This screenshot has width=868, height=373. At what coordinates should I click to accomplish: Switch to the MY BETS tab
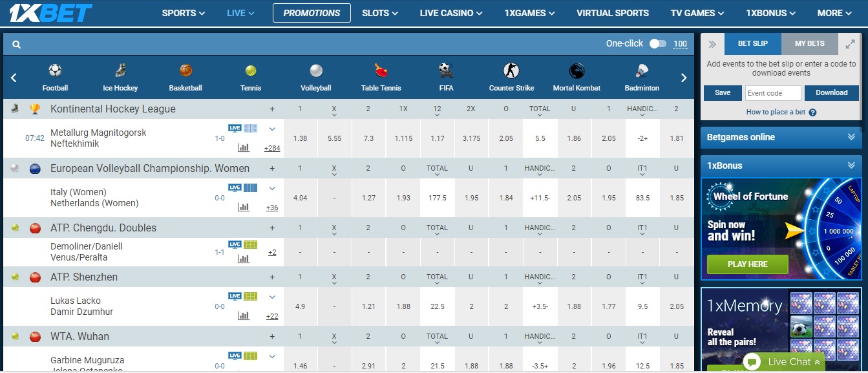click(x=809, y=44)
